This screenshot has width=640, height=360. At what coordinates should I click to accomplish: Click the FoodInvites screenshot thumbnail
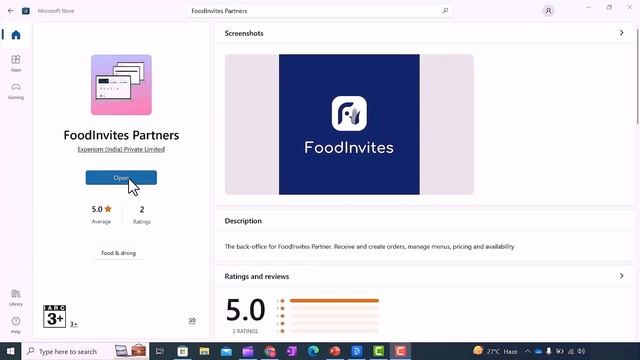349,124
